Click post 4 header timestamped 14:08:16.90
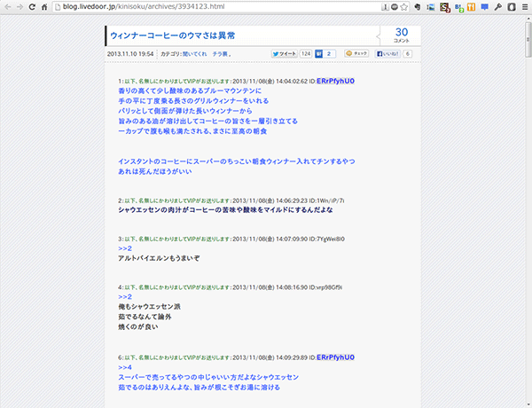This screenshot has width=532, height=408. click(230, 287)
